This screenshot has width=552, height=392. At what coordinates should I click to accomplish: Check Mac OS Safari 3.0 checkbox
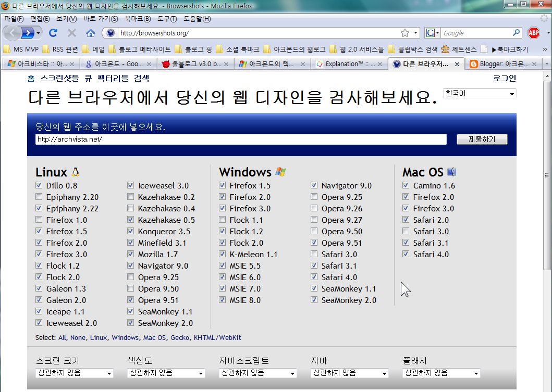[x=406, y=231]
